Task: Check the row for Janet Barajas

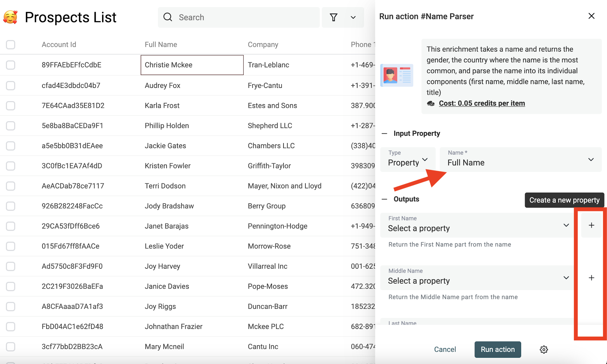Action: point(10,226)
